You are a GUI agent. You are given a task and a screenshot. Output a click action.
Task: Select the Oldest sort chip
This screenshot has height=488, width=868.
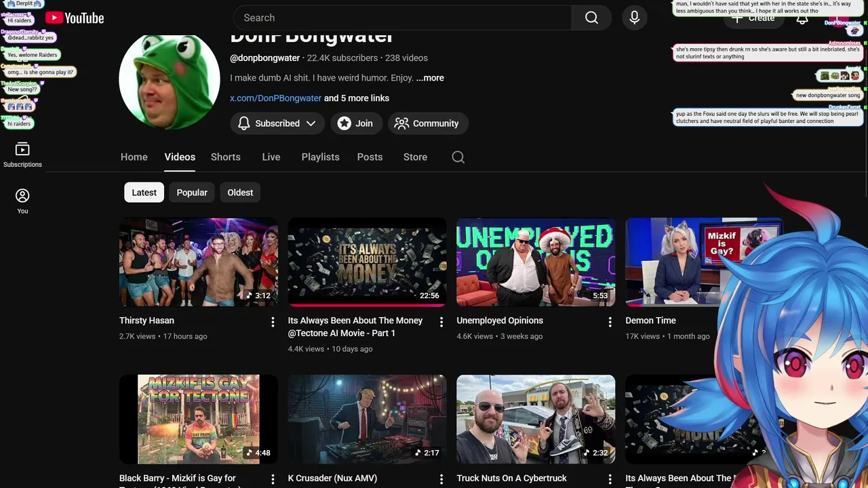[x=240, y=192]
